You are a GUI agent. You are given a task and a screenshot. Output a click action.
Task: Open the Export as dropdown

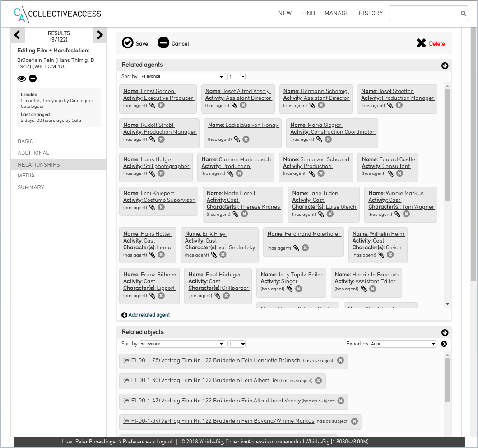pos(403,344)
